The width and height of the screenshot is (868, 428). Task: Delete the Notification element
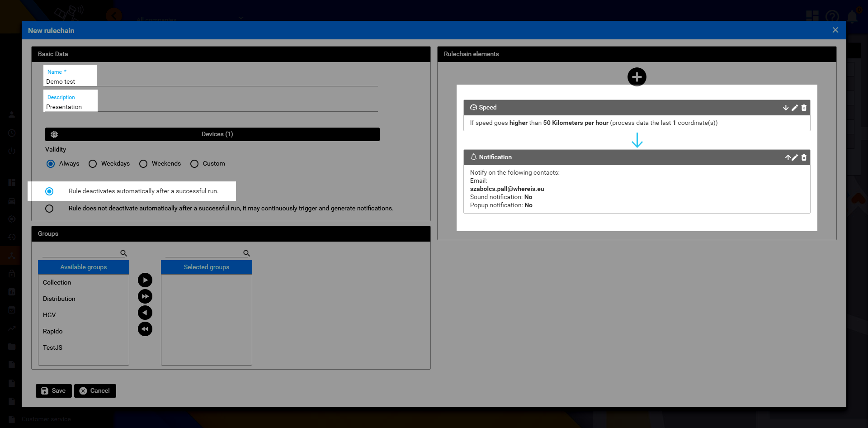point(804,157)
